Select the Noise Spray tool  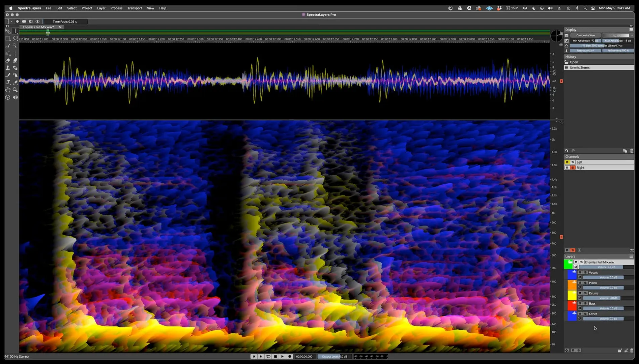click(x=15, y=75)
